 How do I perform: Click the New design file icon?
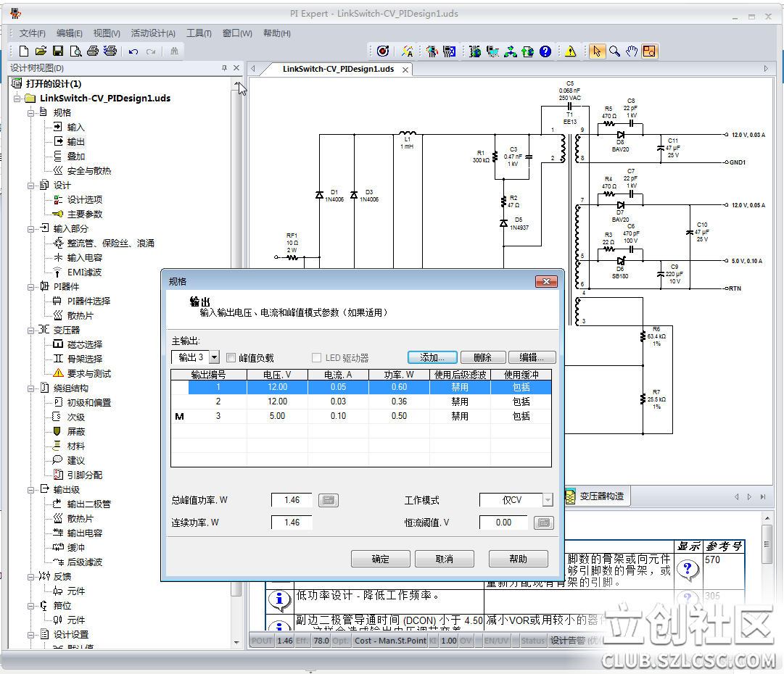pyautogui.click(x=24, y=51)
